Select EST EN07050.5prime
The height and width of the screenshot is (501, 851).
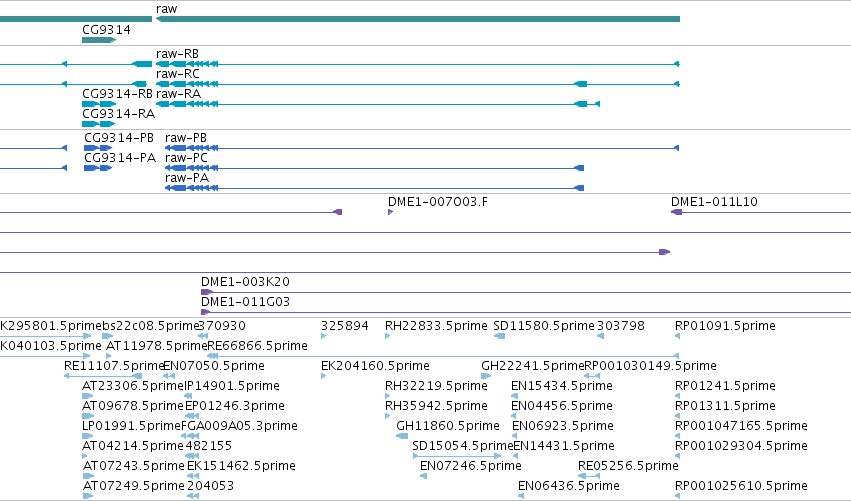tap(214, 366)
